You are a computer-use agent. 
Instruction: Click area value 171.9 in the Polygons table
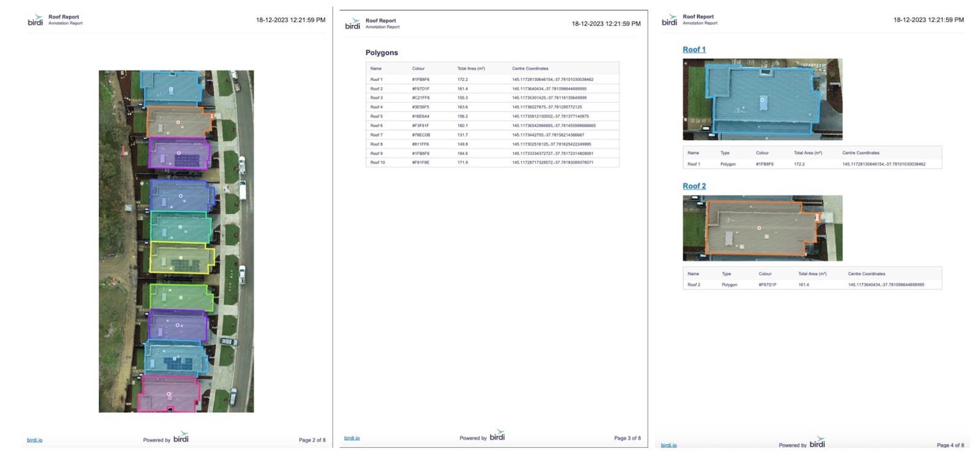pos(462,163)
